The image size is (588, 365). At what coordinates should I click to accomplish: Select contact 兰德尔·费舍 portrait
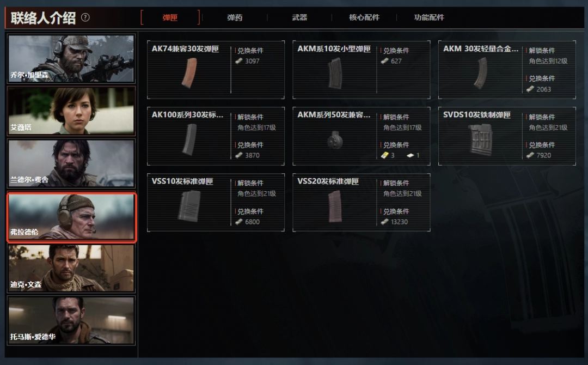coord(71,163)
